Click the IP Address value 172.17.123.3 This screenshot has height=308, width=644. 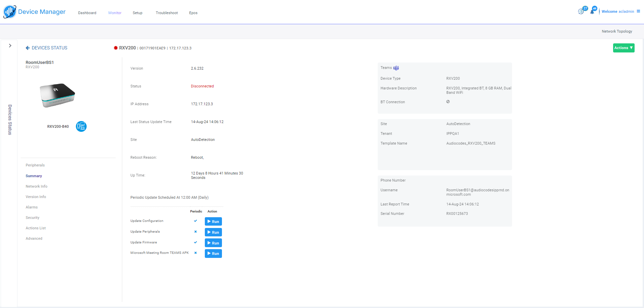click(x=202, y=104)
